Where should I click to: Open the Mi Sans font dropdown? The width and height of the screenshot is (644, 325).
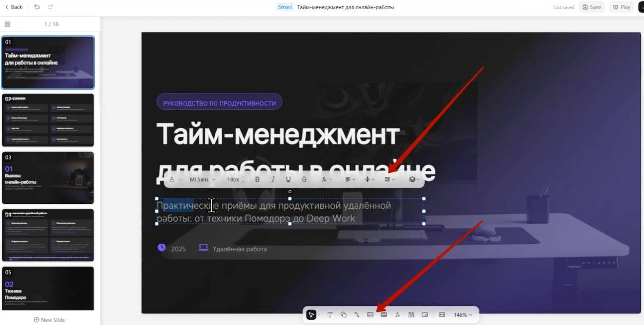(202, 179)
